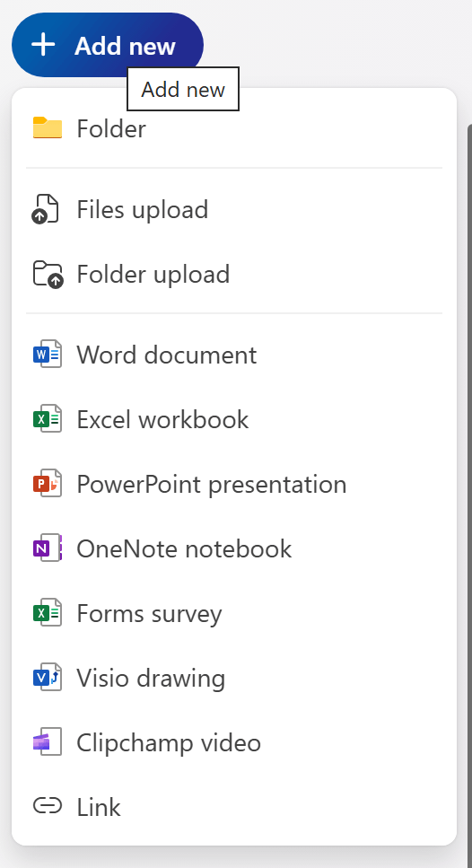
Task: Click the PowerPoint presentation icon
Action: tap(48, 484)
